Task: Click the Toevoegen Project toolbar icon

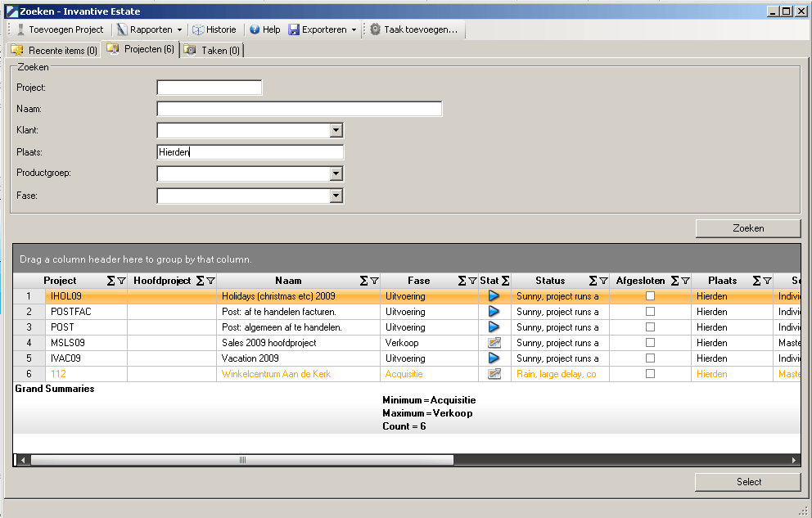Action: [x=20, y=29]
